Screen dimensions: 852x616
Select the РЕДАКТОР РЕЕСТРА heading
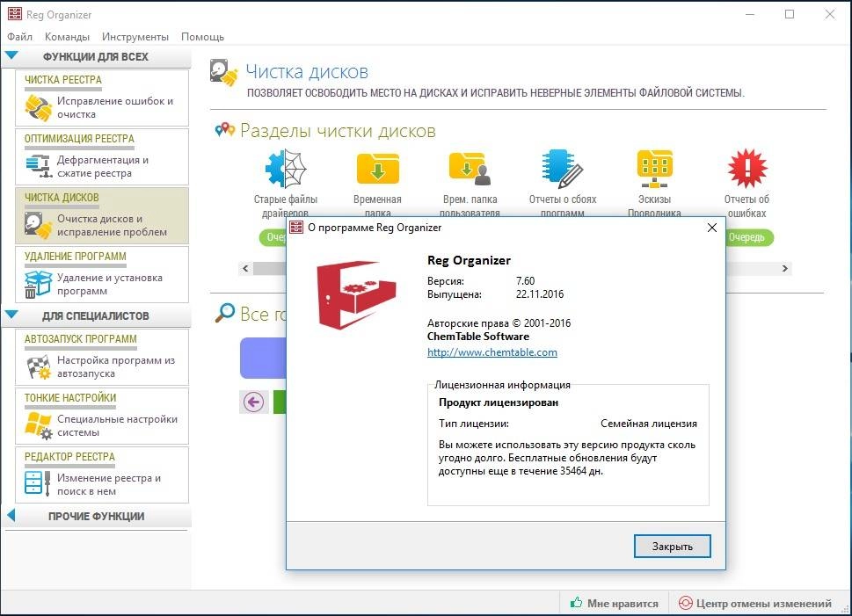tap(69, 457)
